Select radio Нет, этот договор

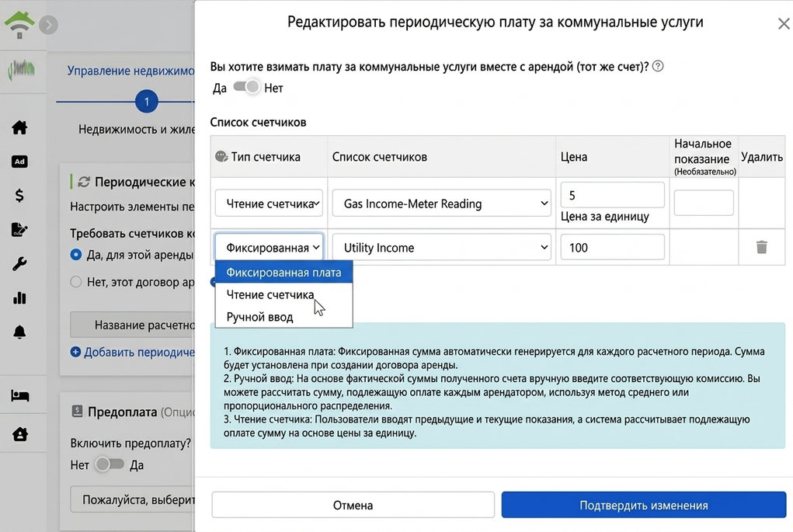tap(76, 282)
